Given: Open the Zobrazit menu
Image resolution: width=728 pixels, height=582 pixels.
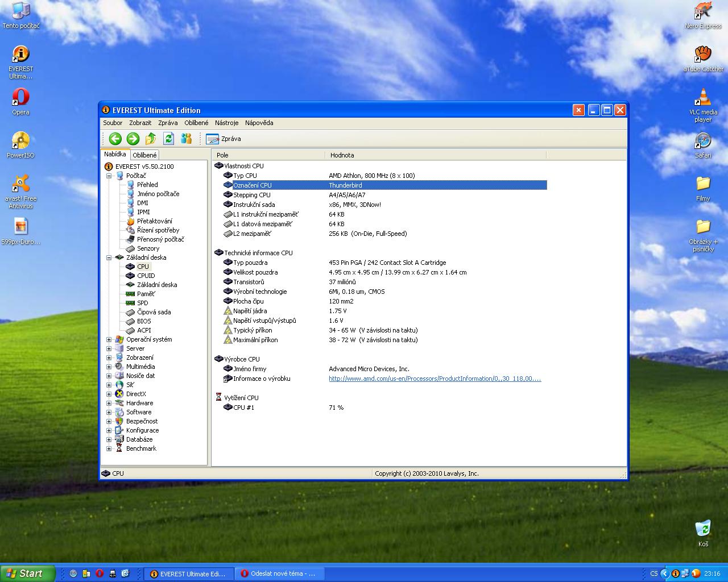Looking at the screenshot, I should [x=140, y=123].
